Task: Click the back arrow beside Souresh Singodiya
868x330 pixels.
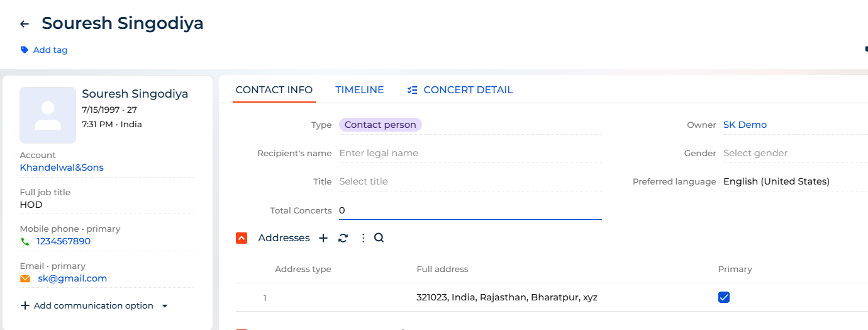Action: pyautogui.click(x=25, y=24)
